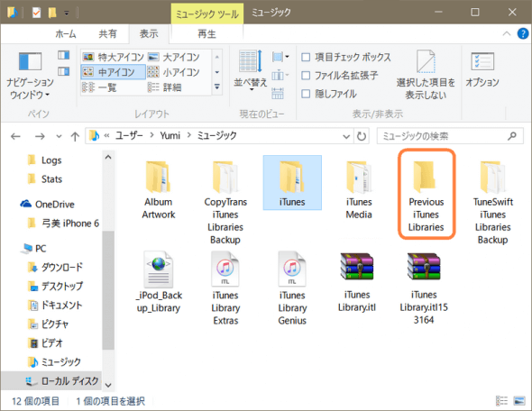Select the _iPod_Backup_Library file
This screenshot has width=532, height=411.
[159, 281]
